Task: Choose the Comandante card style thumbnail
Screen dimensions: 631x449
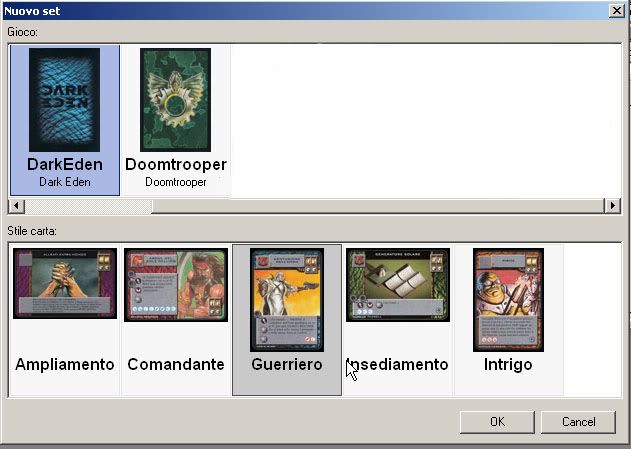Action: click(176, 284)
